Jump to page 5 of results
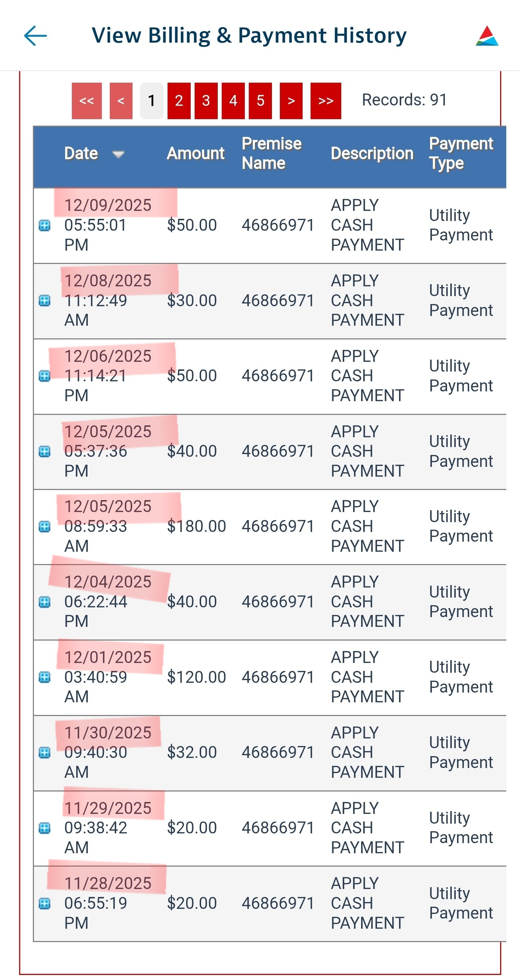Screen dimensions: 520x980 click(260, 101)
